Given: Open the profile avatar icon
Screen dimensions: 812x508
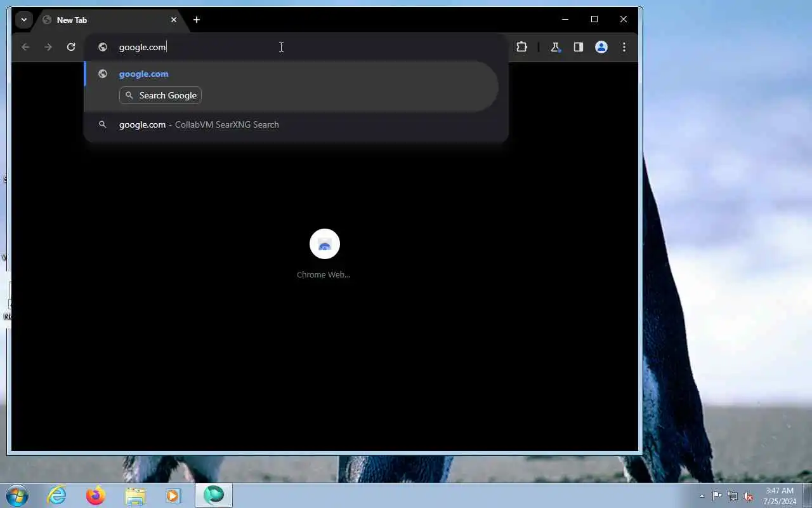Looking at the screenshot, I should (601, 47).
